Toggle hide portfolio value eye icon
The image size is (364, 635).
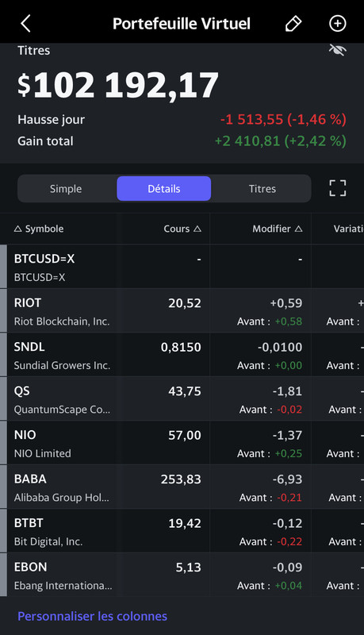tap(337, 50)
